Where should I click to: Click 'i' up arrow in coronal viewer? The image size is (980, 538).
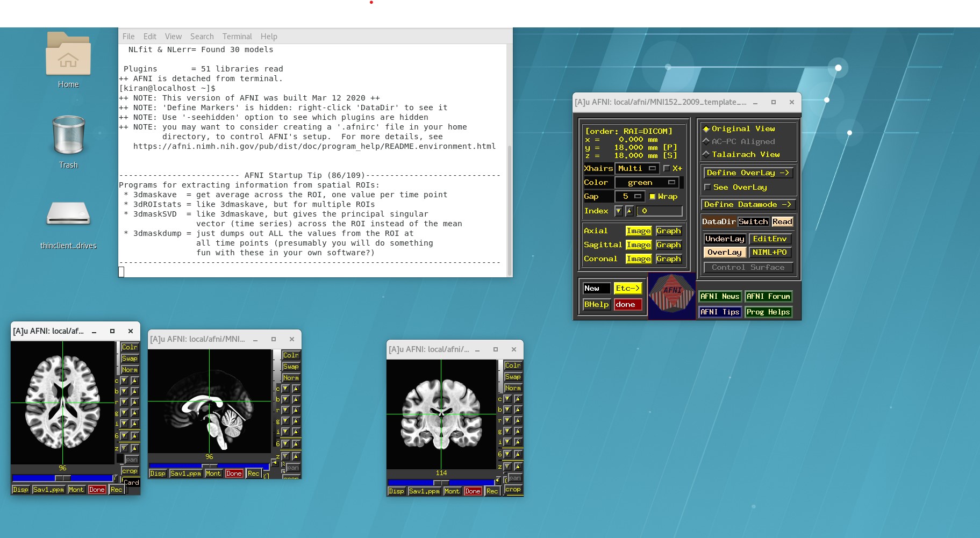(x=518, y=442)
